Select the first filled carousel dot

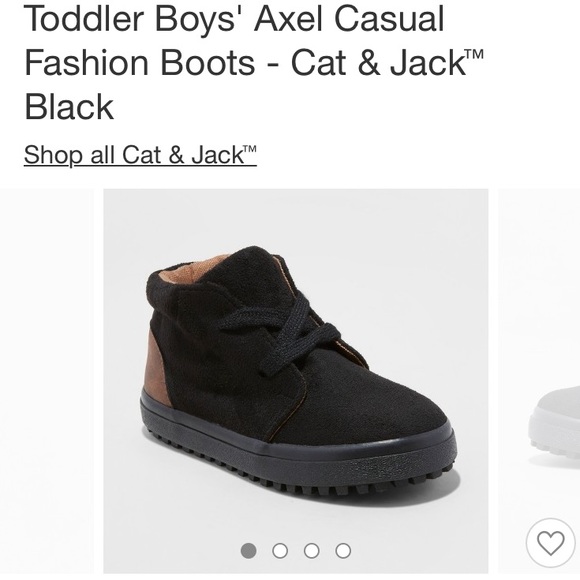coord(248,550)
